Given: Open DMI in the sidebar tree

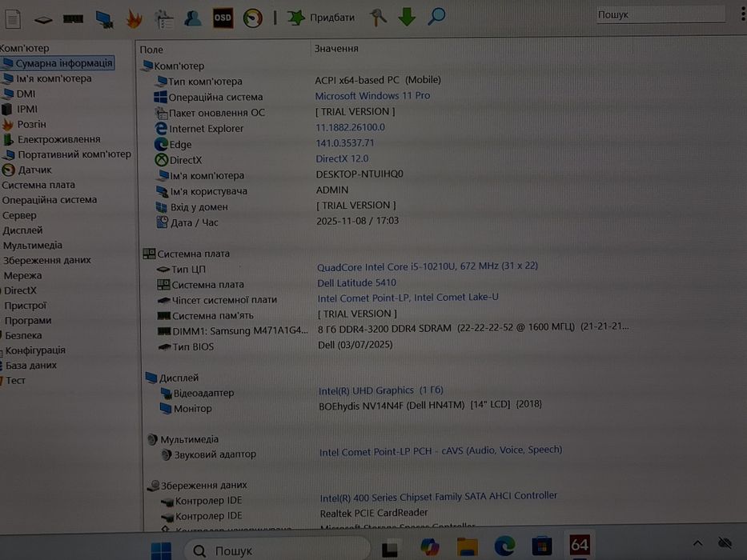Looking at the screenshot, I should pos(20,94).
